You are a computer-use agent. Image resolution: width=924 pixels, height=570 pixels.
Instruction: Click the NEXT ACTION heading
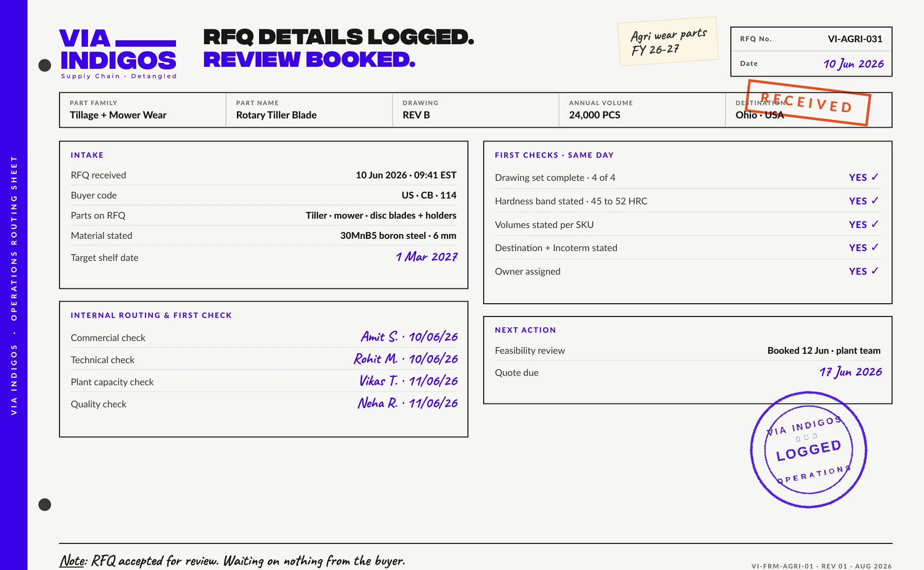coord(525,330)
